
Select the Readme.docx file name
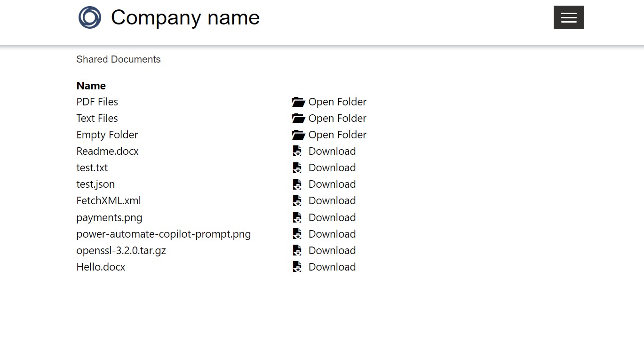coord(107,151)
